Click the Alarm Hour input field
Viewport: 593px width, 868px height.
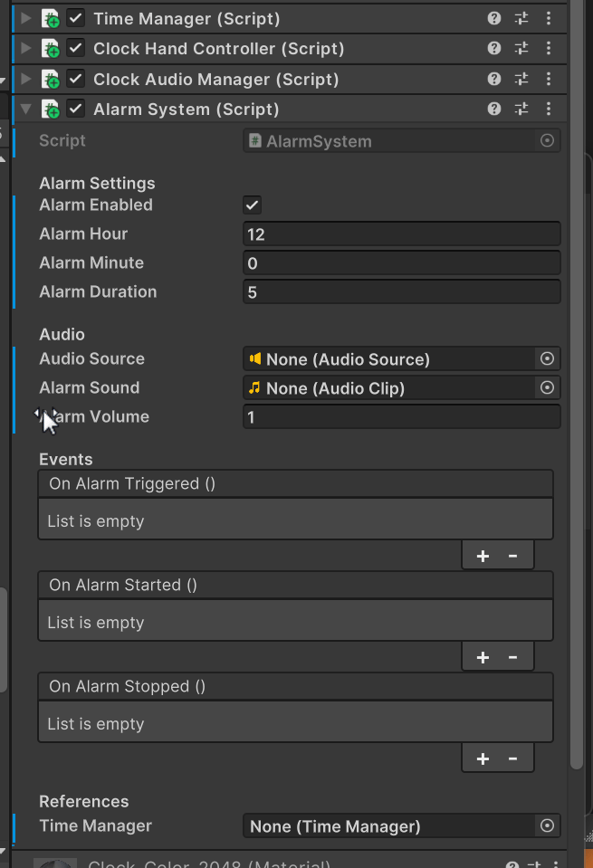pos(401,234)
